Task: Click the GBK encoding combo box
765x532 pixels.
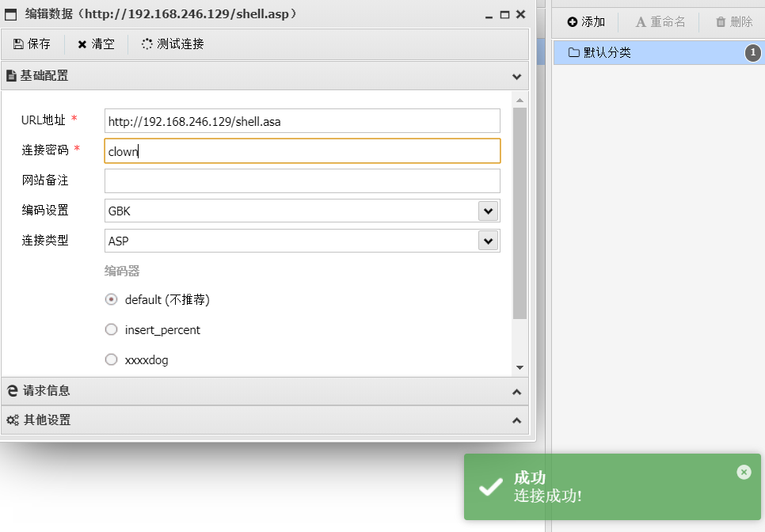Action: click(302, 211)
